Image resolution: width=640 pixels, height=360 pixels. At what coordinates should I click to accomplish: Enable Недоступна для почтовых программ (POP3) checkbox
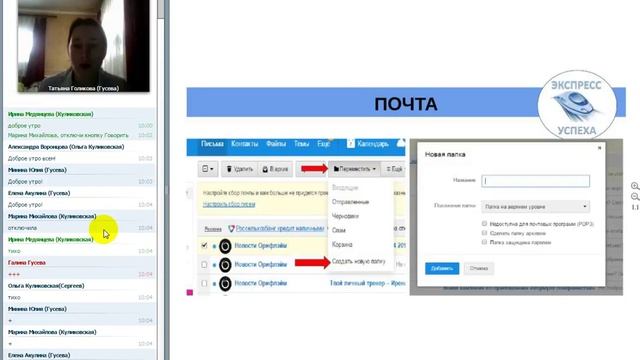click(484, 224)
